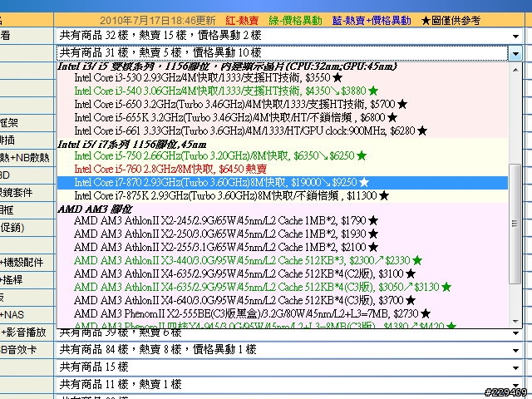Select highlighted Intel Core i7-870 $9250 item
This screenshot has height=399, width=532.
(x=283, y=183)
